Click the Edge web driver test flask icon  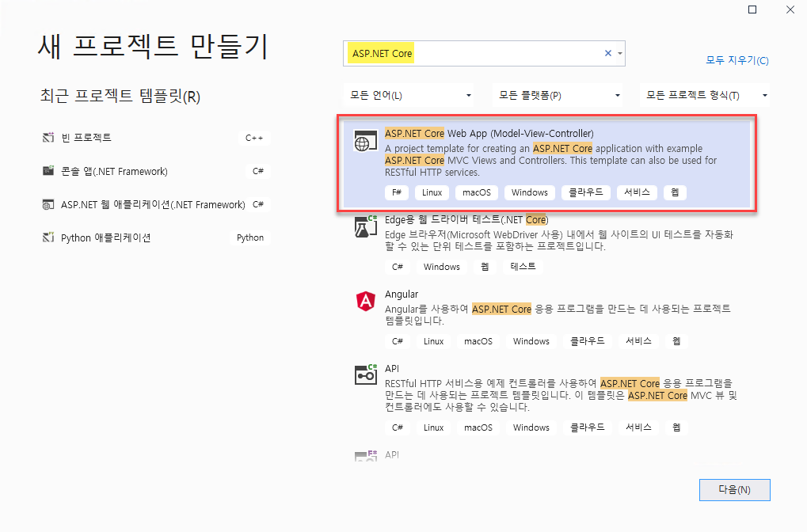click(364, 227)
